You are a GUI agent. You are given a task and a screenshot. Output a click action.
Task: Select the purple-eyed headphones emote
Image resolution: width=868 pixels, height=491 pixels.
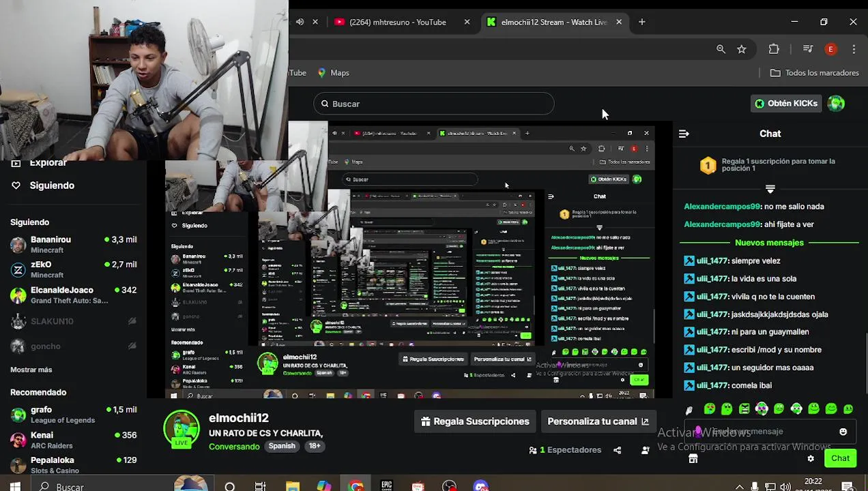point(762,408)
